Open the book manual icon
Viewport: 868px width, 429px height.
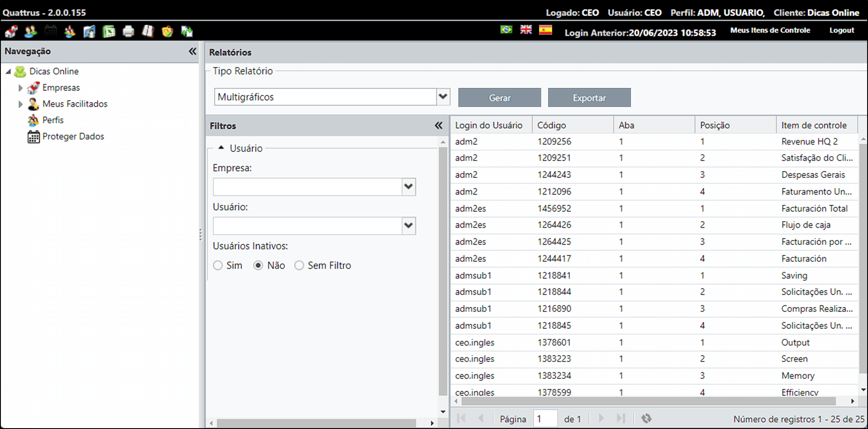click(148, 31)
